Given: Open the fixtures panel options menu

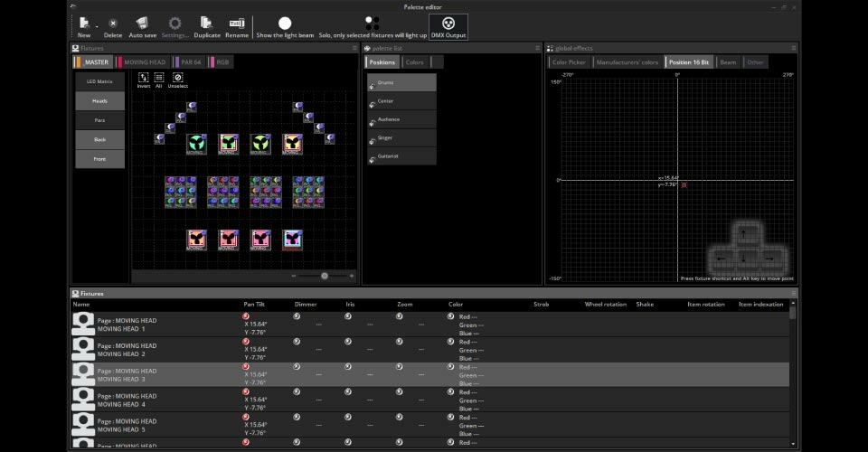Looking at the screenshot, I should click(x=356, y=48).
